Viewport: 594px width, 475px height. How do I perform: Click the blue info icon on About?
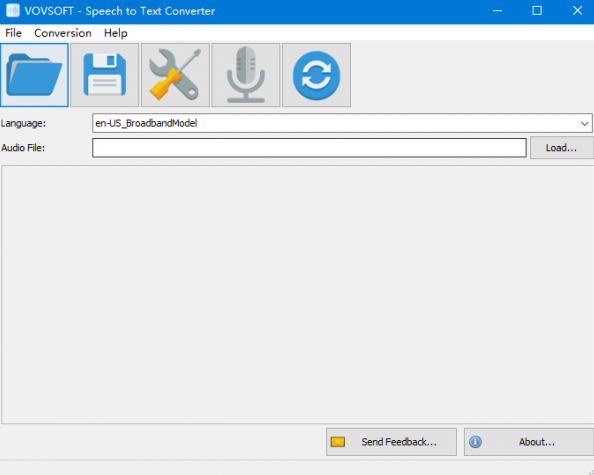475,442
